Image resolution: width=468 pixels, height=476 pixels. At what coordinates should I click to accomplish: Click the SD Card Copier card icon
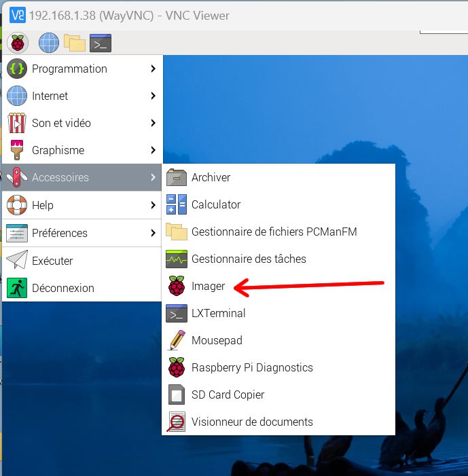click(177, 395)
